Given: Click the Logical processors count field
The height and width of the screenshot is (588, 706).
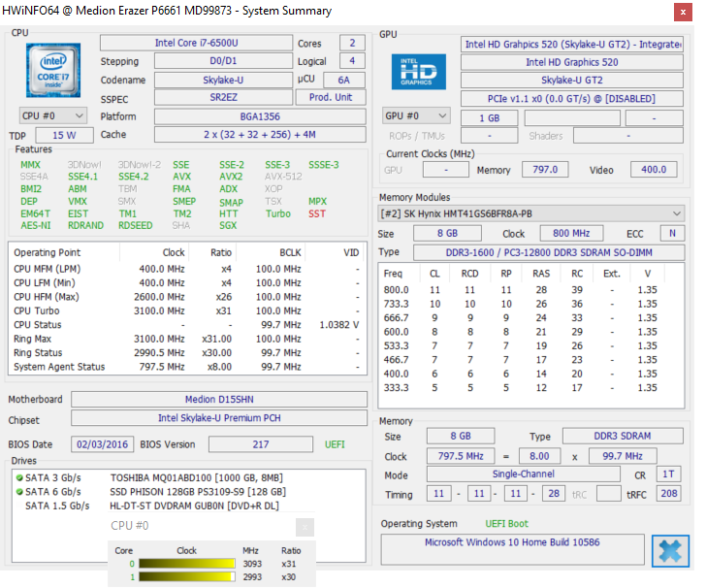Looking at the screenshot, I should pyautogui.click(x=352, y=61).
